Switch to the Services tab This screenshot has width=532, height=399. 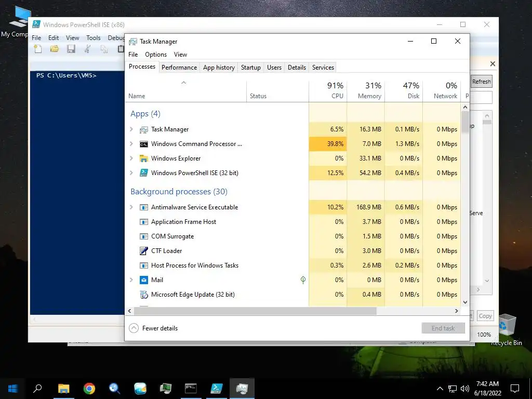pos(323,68)
